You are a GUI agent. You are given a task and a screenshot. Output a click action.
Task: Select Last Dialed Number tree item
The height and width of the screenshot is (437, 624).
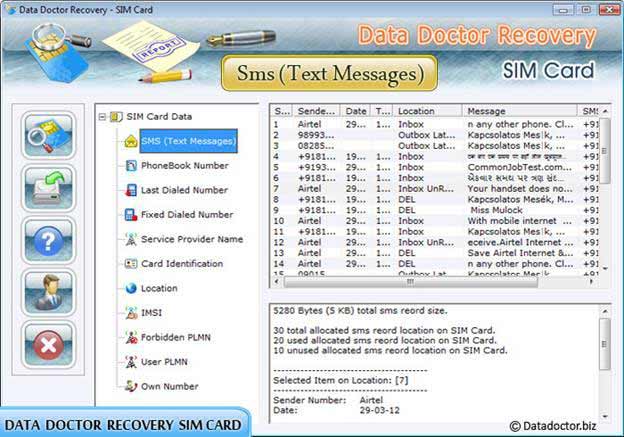click(184, 190)
